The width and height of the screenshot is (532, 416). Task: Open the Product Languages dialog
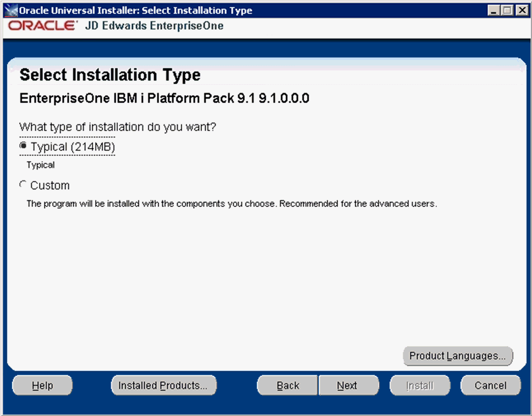point(458,356)
